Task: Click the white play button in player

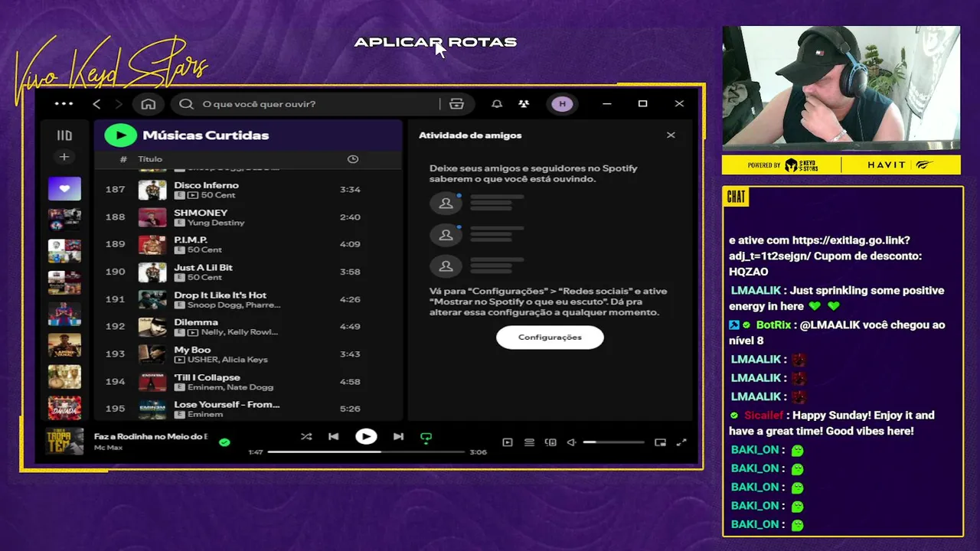Action: (366, 437)
